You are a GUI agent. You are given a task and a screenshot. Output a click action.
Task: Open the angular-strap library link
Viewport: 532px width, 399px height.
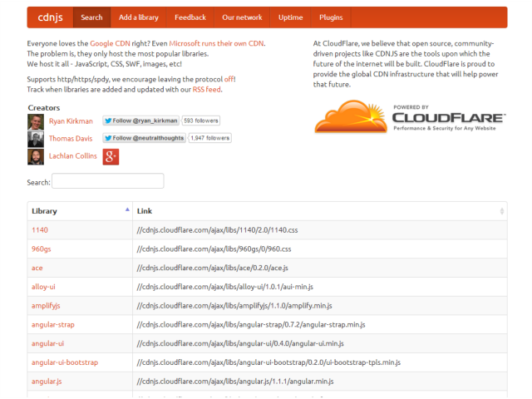(x=53, y=325)
